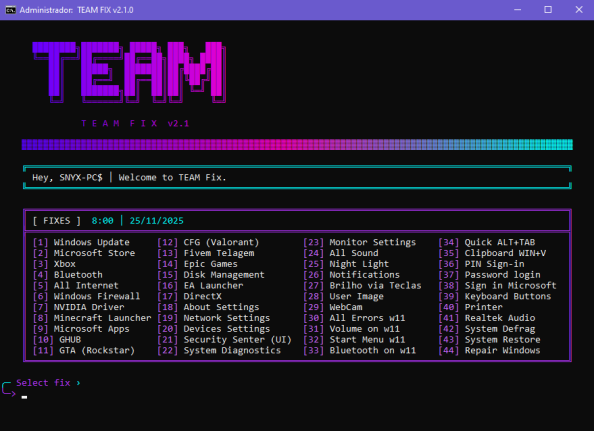Select the DirectX fix entry
This screenshot has height=431, width=594.
click(189, 296)
